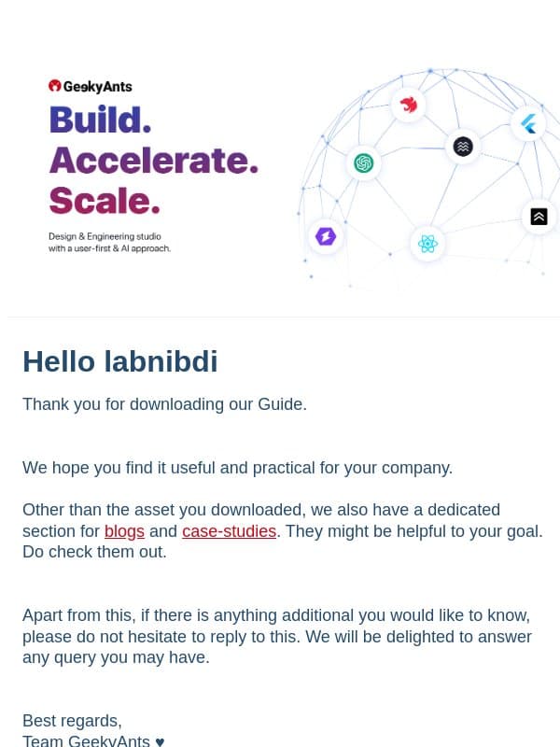Click the dark wave circle icon

(463, 147)
